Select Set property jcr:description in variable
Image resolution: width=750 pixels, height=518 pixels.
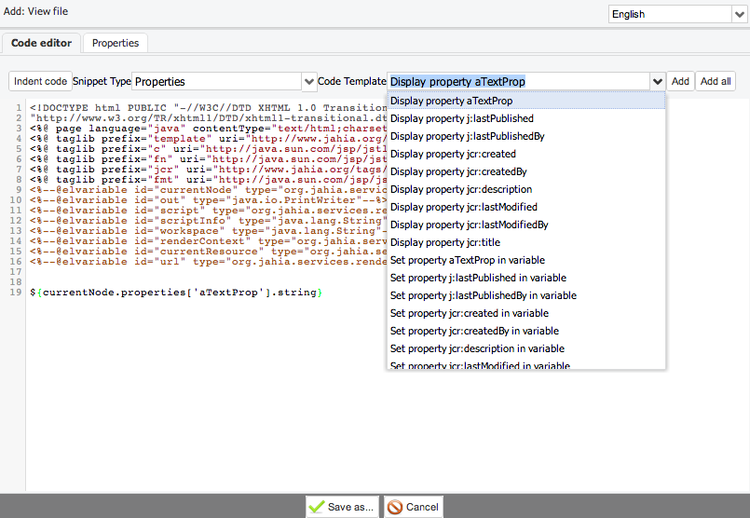click(526, 349)
